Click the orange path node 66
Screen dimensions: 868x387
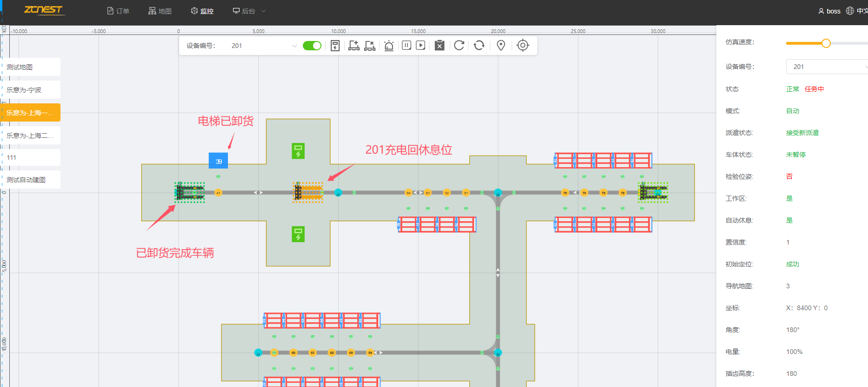[x=294, y=353]
